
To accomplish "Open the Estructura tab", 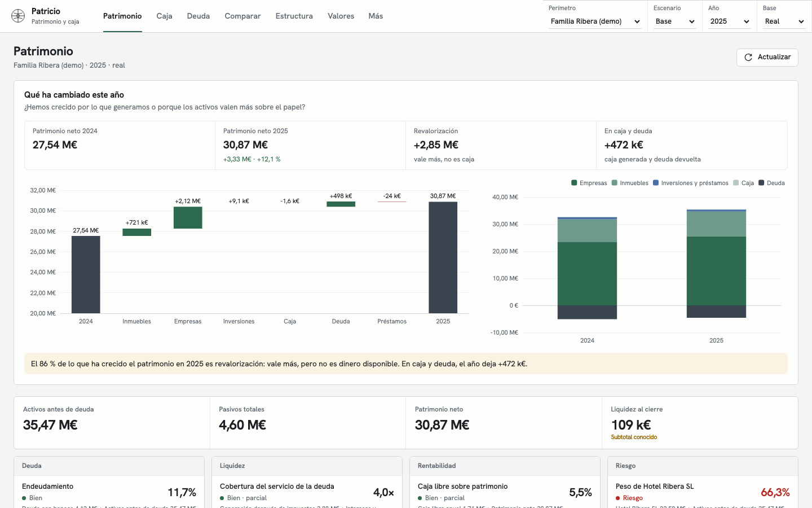I will click(x=294, y=16).
